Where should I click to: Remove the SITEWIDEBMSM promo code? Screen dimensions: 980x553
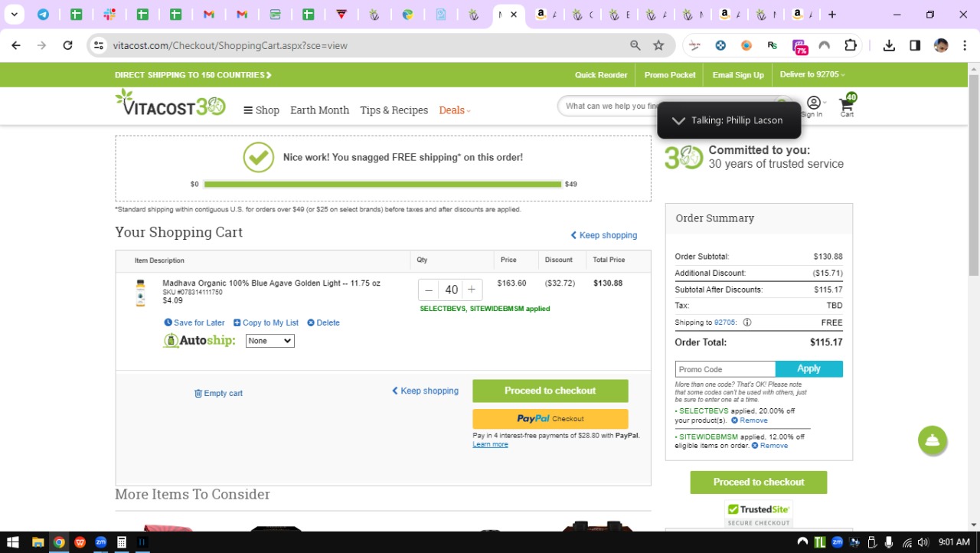(x=769, y=446)
